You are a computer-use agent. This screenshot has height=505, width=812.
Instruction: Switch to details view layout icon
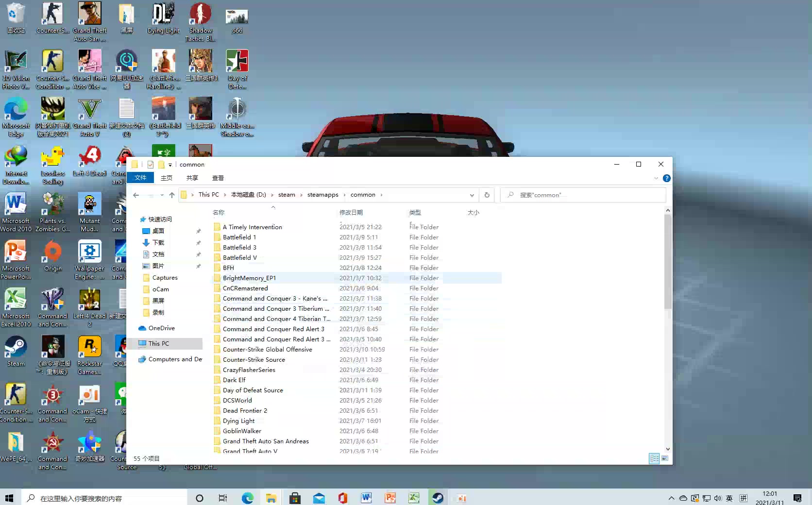click(654, 458)
